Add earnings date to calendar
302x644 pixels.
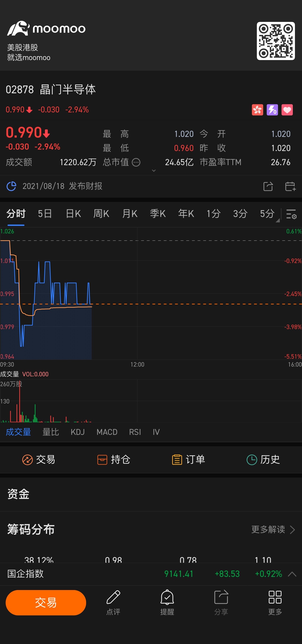pos(290,186)
